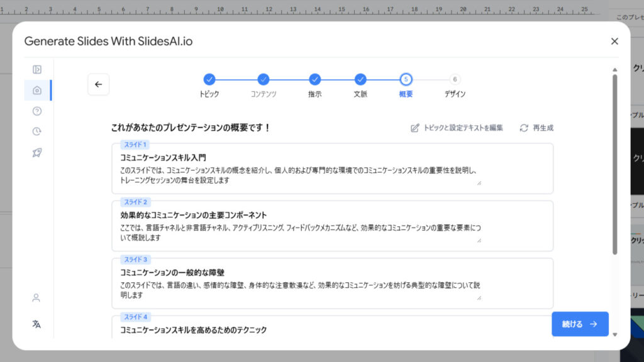This screenshot has width=644, height=362.
Task: Click トピックと設定テキストを編集 link
Action: [457, 128]
